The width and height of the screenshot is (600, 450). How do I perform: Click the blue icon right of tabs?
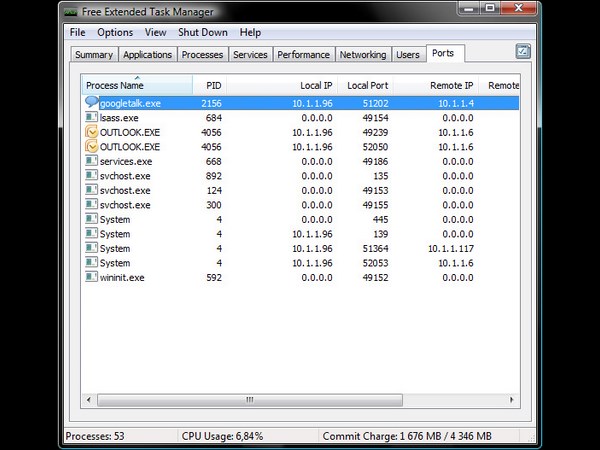(x=523, y=52)
